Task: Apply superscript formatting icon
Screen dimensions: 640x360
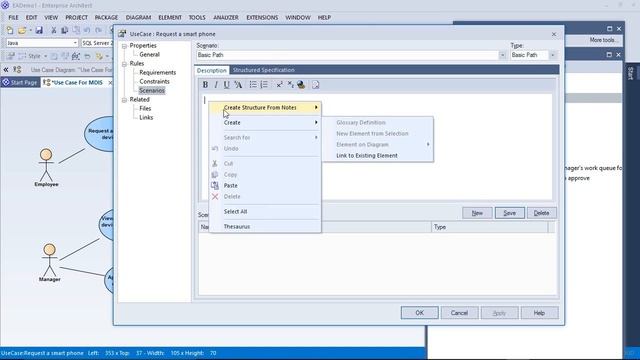Action: tap(280, 84)
